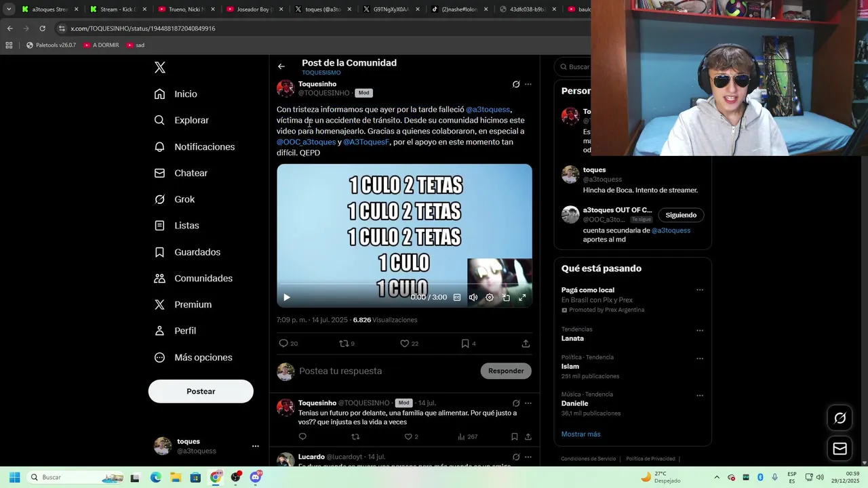This screenshot has height=488, width=868.
Task: Open the @A3ToquesF mention link
Action: pos(366,142)
